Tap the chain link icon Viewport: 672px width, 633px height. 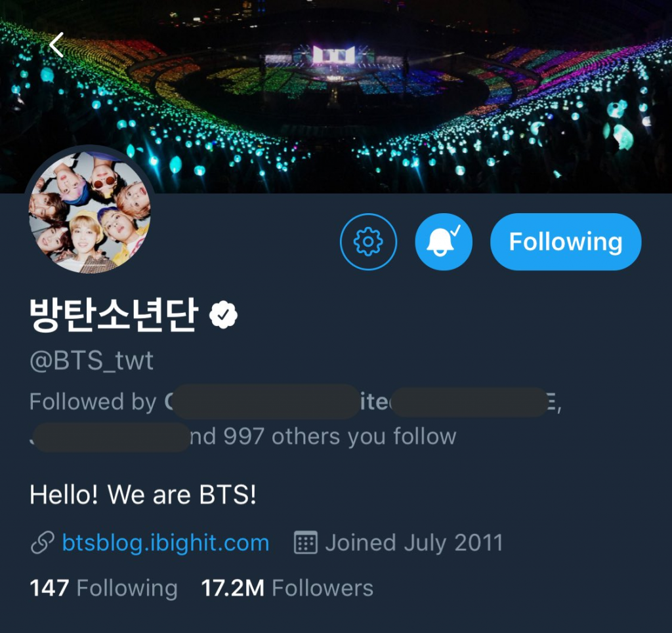tap(43, 542)
